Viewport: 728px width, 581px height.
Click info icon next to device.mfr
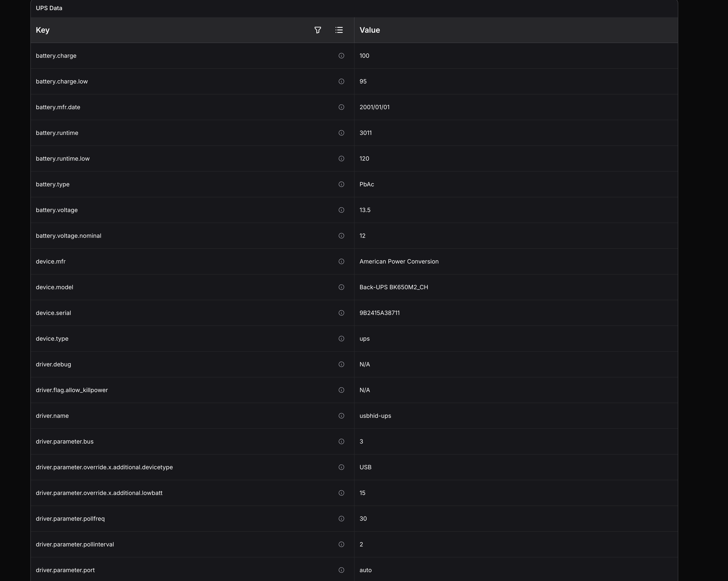tap(341, 261)
